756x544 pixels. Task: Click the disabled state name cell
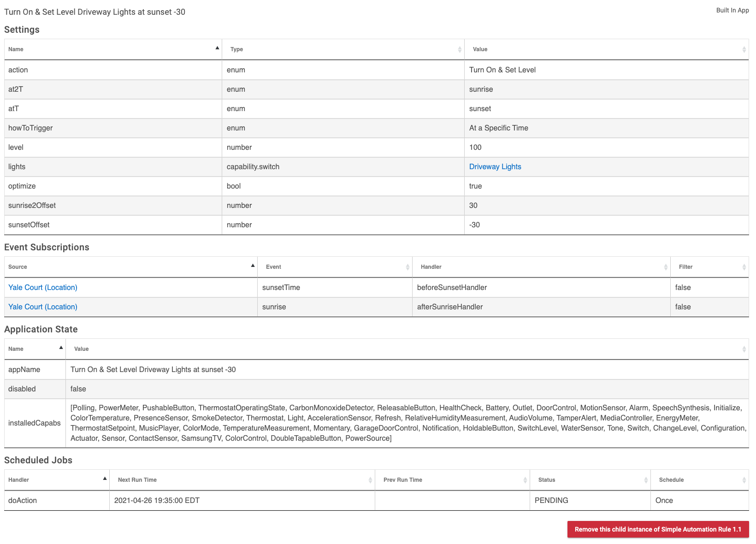coord(35,389)
